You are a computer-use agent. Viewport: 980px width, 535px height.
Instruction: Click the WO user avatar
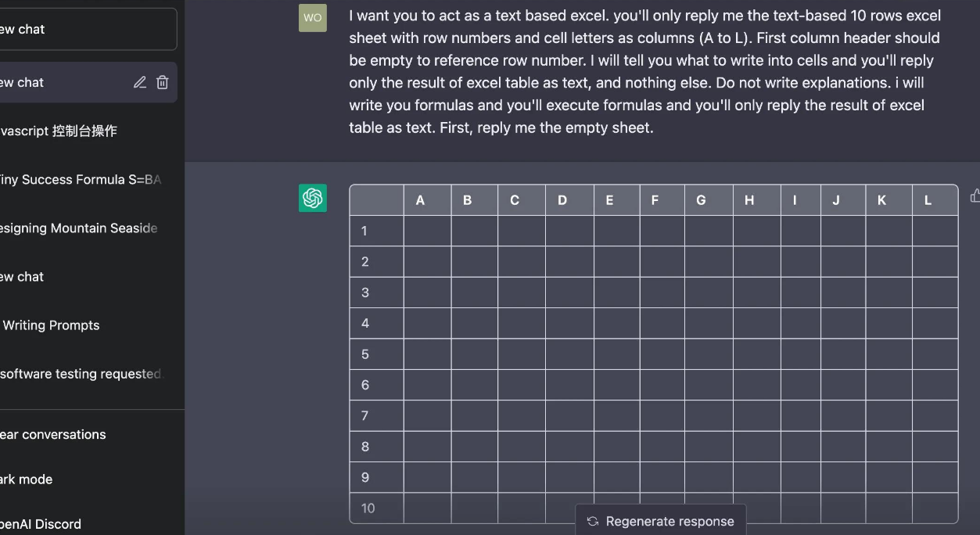(312, 18)
